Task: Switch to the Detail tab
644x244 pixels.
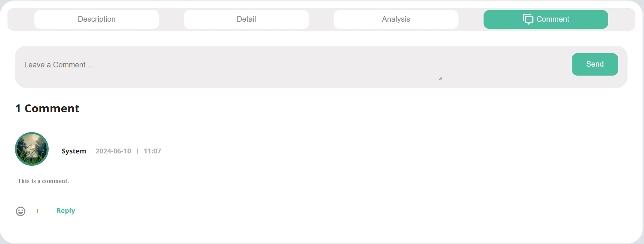Action: click(246, 19)
